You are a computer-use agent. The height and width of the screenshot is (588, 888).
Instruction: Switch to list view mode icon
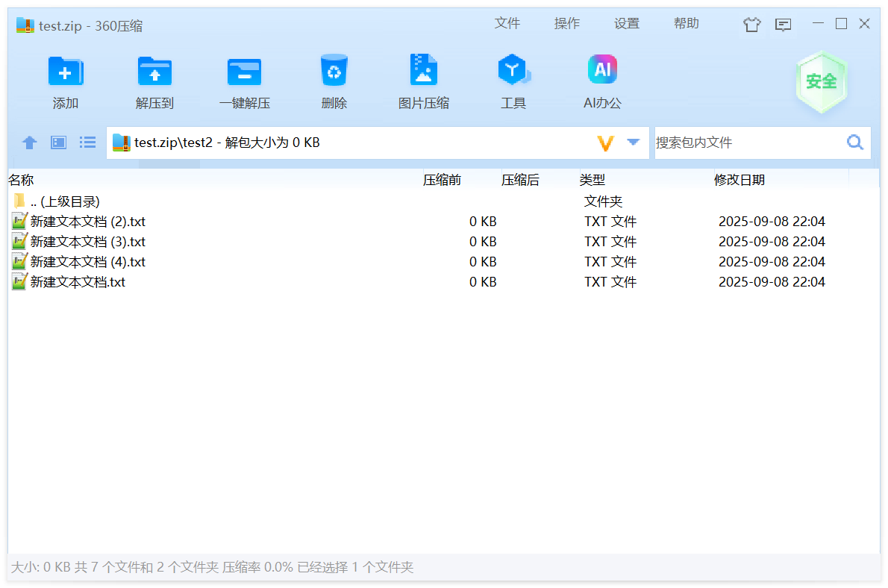tap(88, 143)
